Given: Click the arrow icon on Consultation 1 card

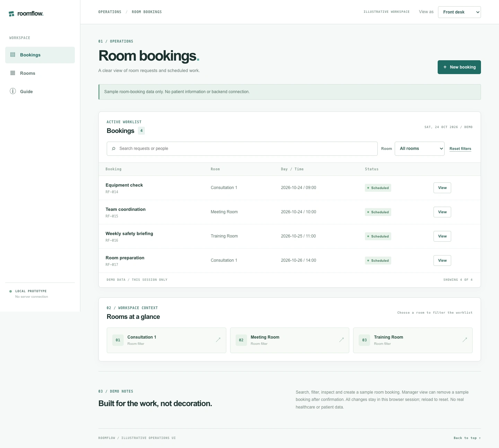Looking at the screenshot, I should [x=218, y=340].
